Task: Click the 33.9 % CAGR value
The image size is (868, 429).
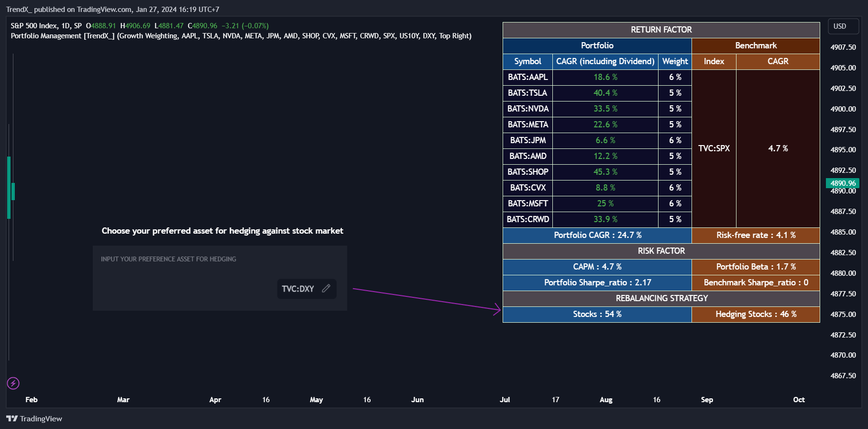Action: click(605, 219)
